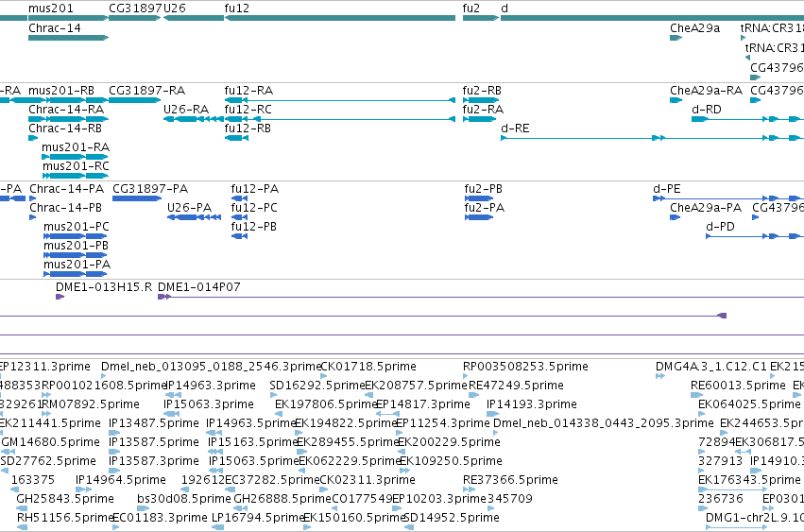Viewport: 804px width, 532px height.
Task: Select EST IP13487.5prime
Action: (x=154, y=423)
